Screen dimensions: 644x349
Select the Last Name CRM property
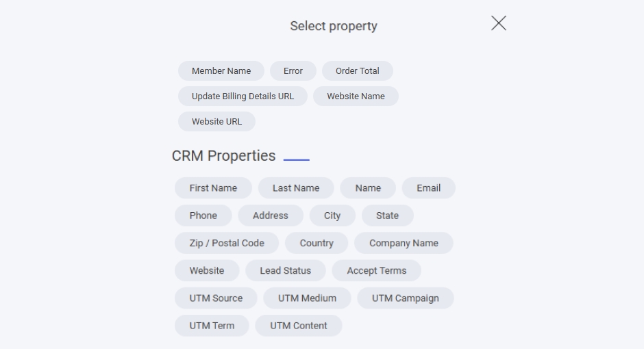click(295, 188)
